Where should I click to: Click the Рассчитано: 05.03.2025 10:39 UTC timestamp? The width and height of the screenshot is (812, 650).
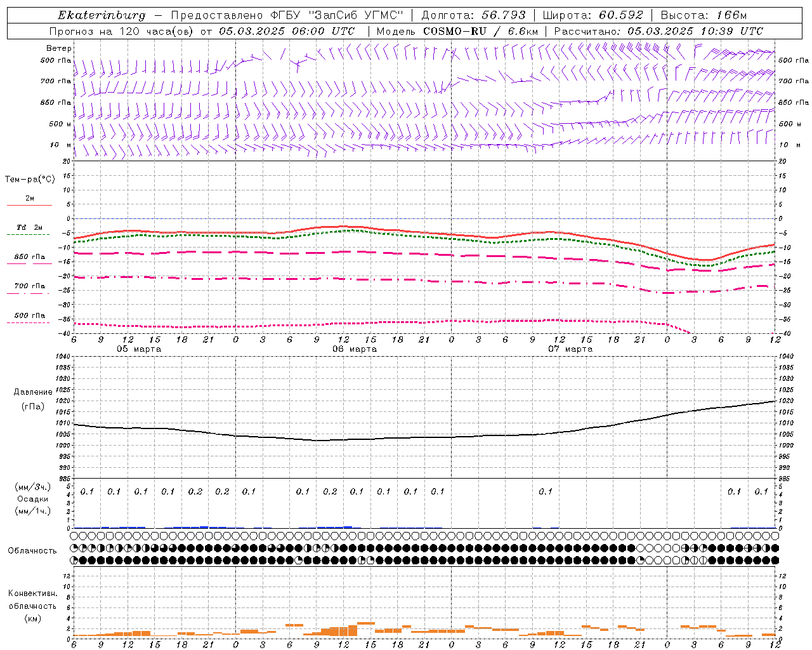click(658, 31)
